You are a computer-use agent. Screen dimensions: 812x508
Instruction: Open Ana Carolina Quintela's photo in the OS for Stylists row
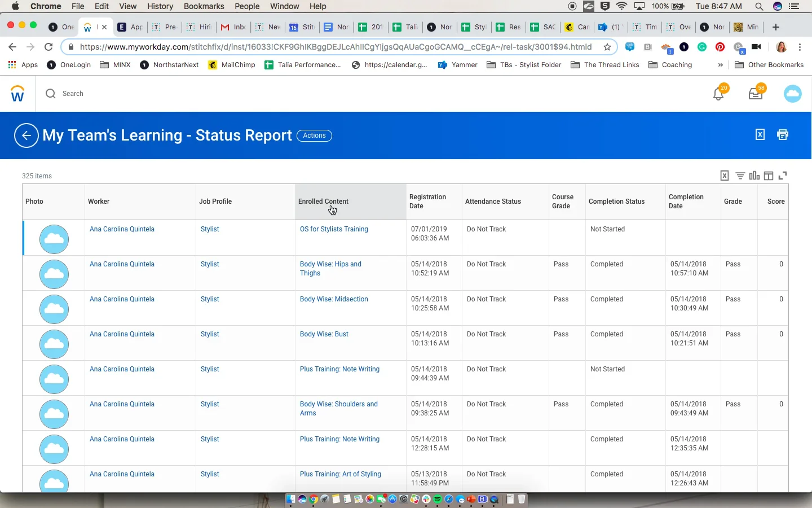tap(54, 239)
